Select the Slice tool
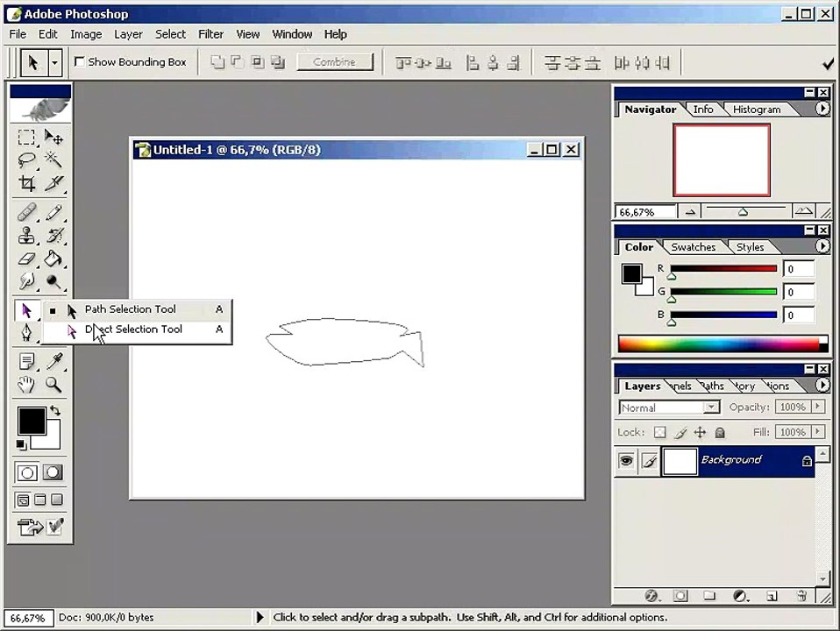Viewport: 840px width, 631px height. click(53, 183)
